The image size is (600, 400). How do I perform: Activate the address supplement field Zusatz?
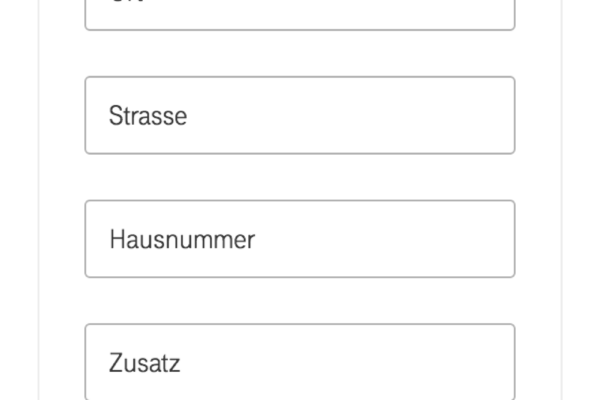300,362
